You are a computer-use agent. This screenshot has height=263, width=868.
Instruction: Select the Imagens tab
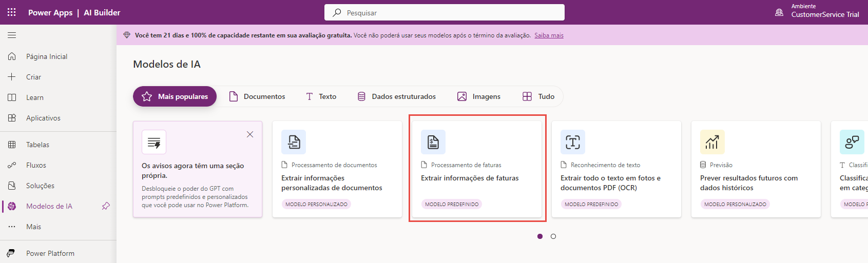click(x=479, y=96)
